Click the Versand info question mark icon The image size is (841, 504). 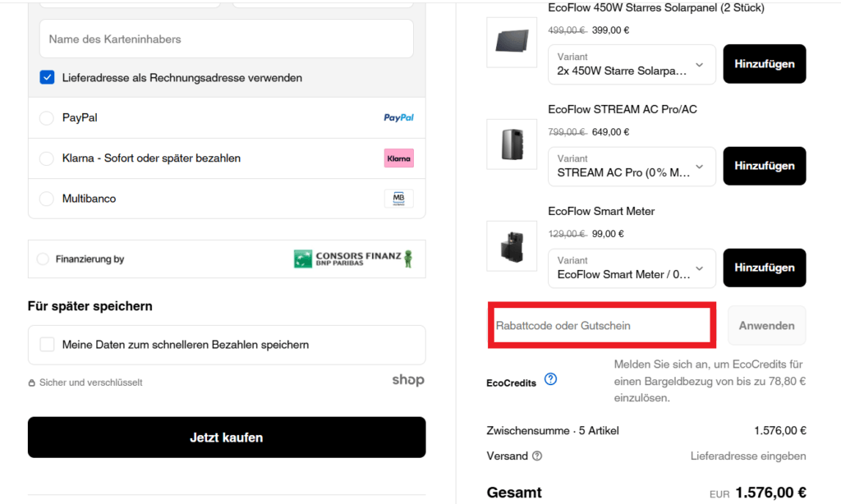pyautogui.click(x=537, y=456)
